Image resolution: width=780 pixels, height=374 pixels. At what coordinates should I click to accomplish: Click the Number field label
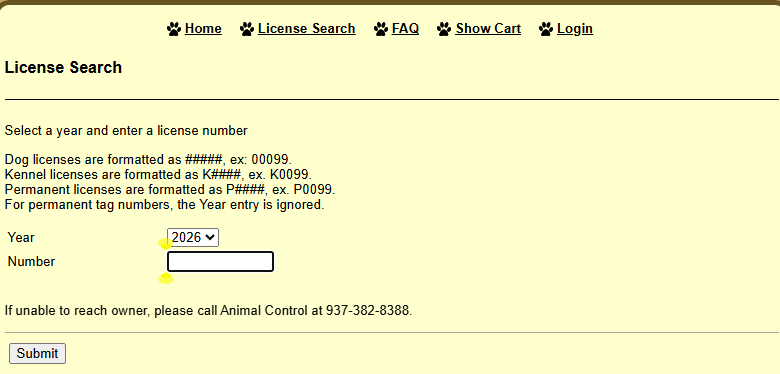[x=31, y=262]
